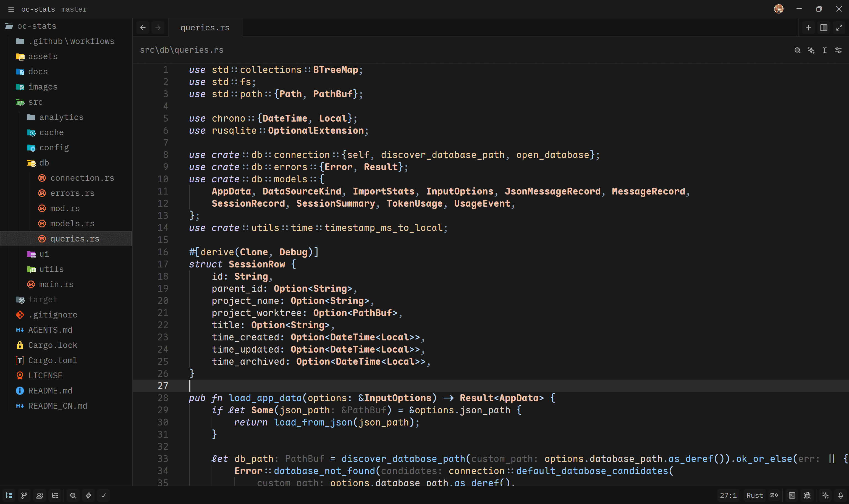Open models.rs in the file tree

coord(66,224)
